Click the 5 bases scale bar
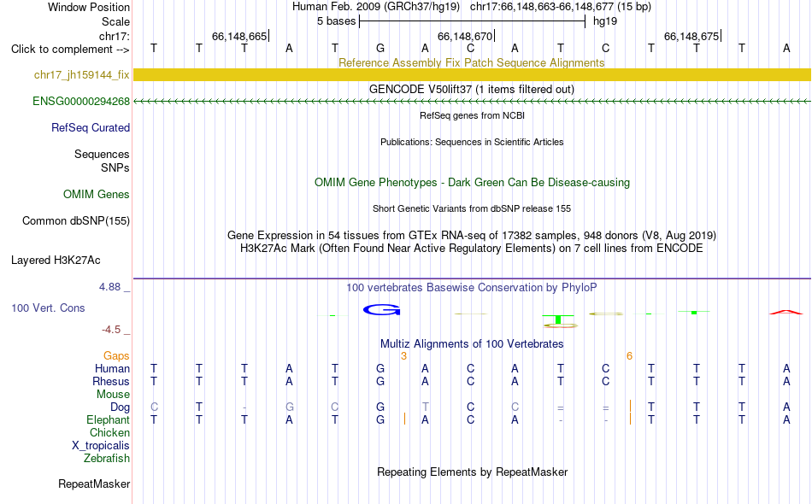This screenshot has height=504, width=812. point(472,21)
